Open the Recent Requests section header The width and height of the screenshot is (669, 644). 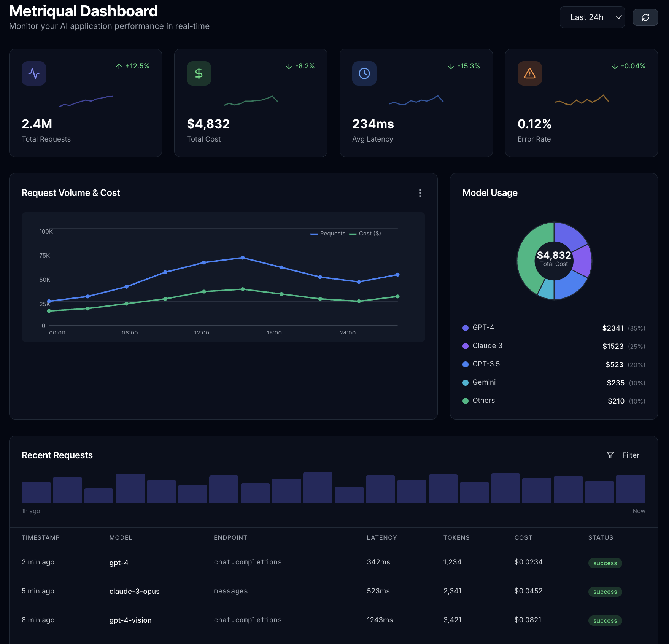pyautogui.click(x=57, y=455)
